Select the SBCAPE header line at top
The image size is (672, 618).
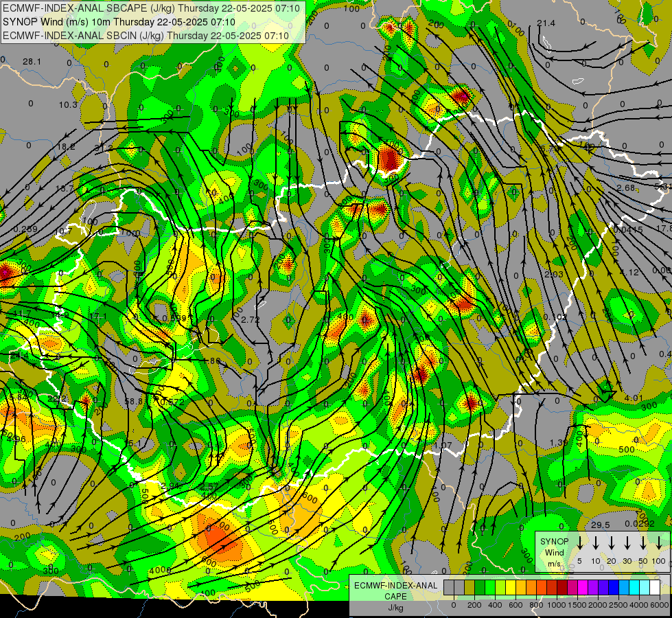point(152,8)
